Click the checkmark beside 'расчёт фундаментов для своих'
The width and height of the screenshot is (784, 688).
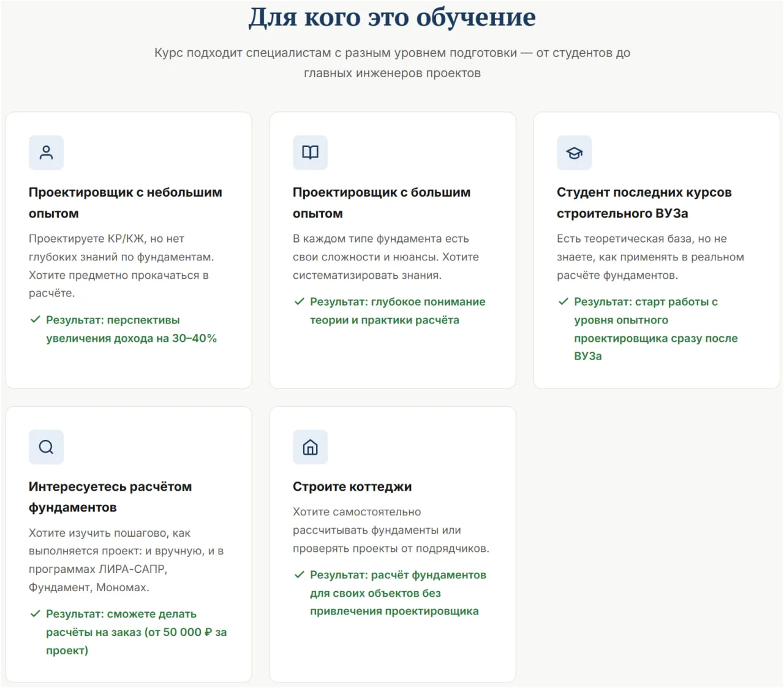(x=299, y=575)
